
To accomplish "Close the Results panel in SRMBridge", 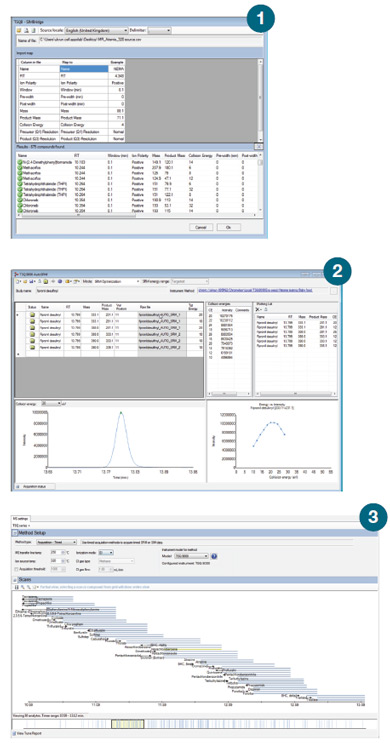I will click(x=260, y=147).
